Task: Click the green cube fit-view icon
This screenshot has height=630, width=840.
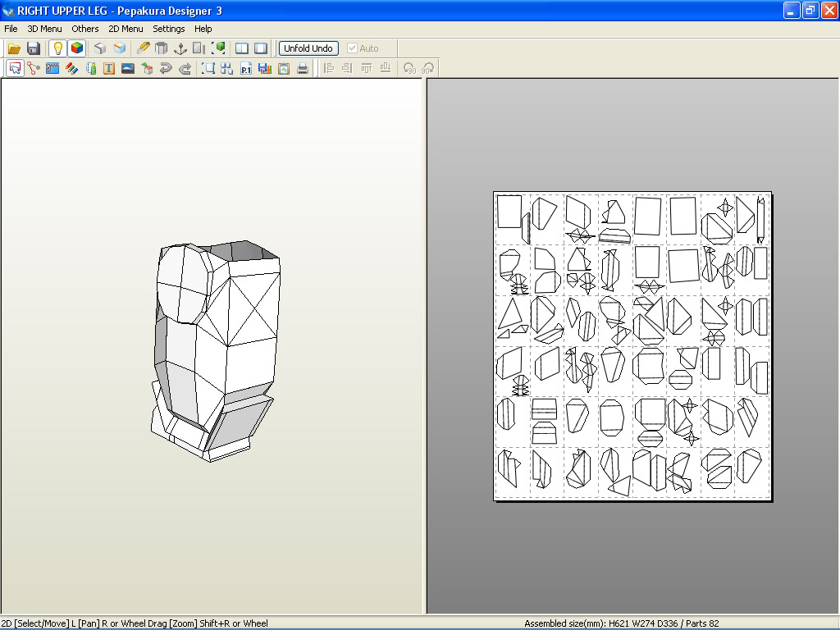Action: (218, 48)
